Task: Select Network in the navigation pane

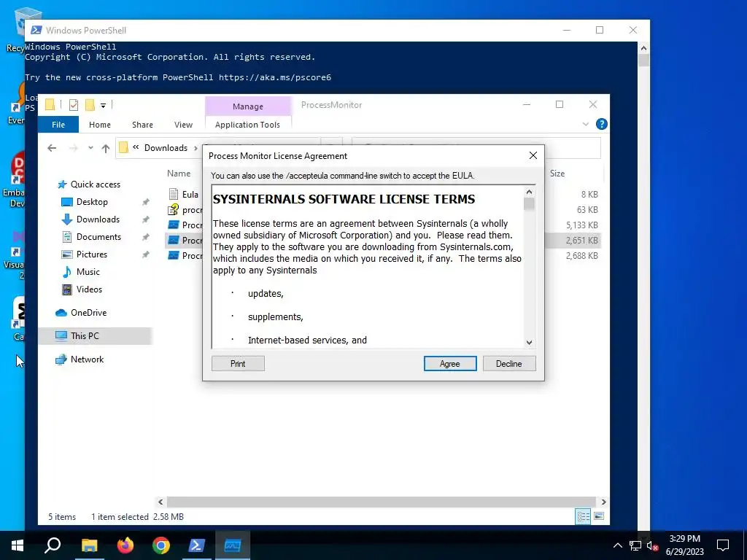Action: [87, 359]
